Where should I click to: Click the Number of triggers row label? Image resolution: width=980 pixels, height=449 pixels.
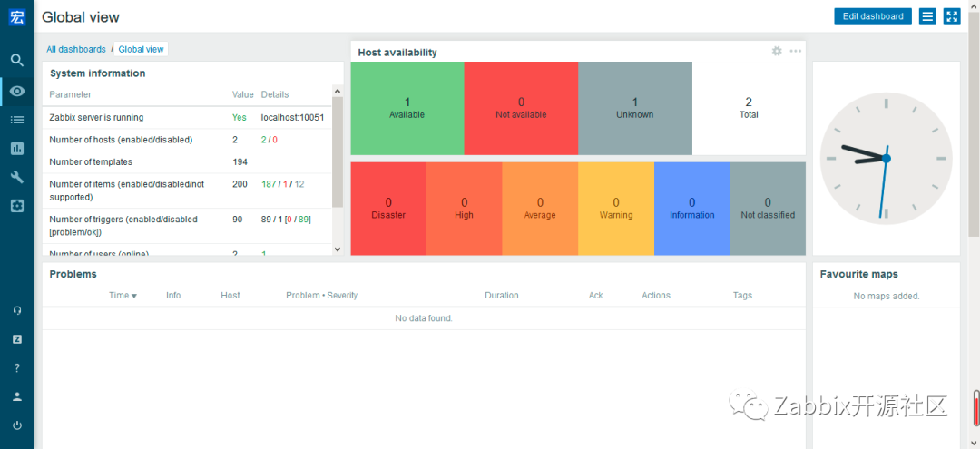(123, 226)
